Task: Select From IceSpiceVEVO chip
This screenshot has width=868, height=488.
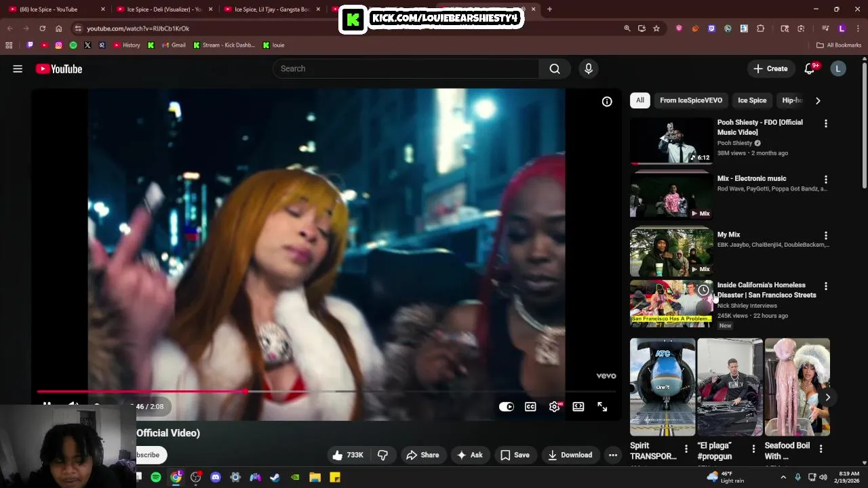Action: click(x=691, y=100)
